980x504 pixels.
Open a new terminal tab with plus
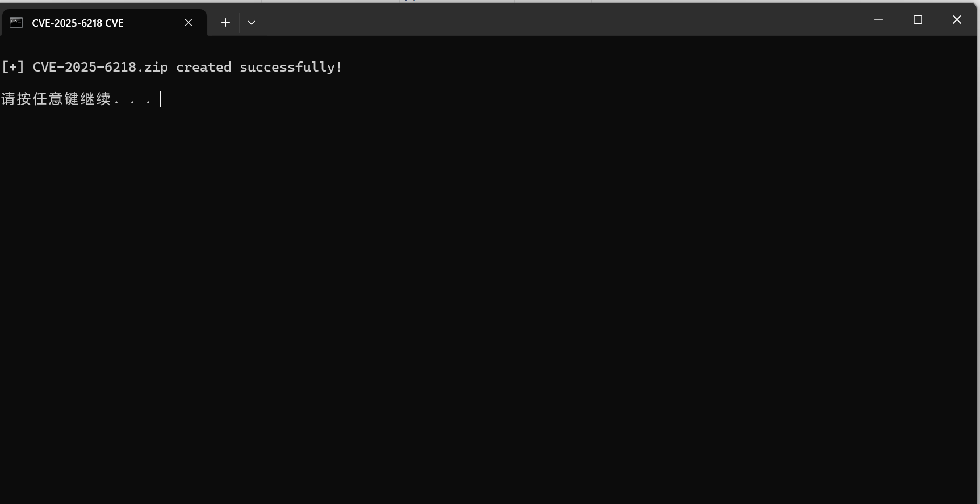click(225, 23)
